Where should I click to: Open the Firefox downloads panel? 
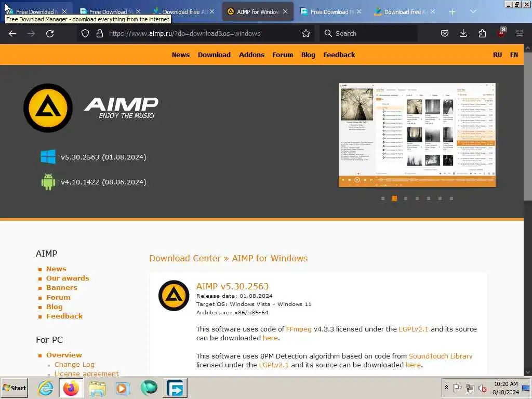pos(463,33)
